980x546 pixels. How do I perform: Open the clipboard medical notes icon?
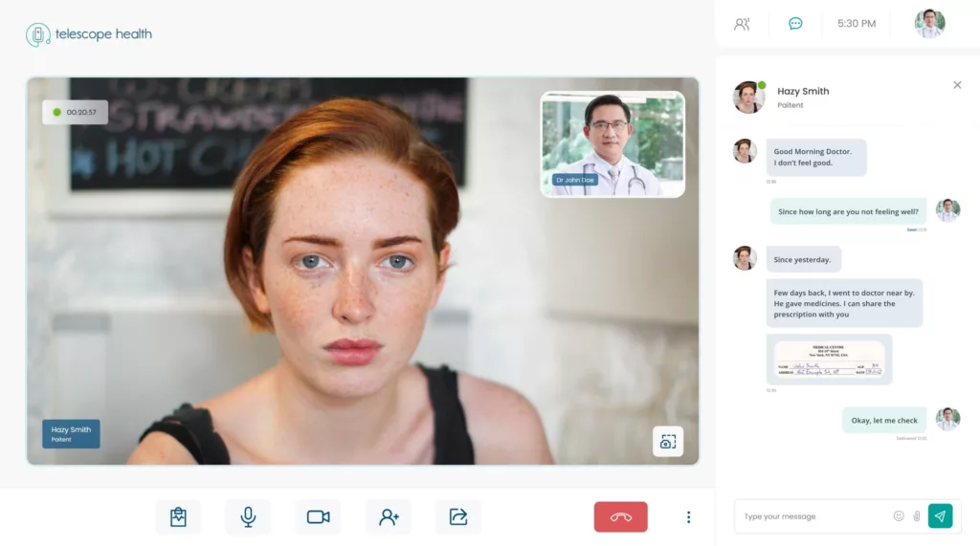178,517
